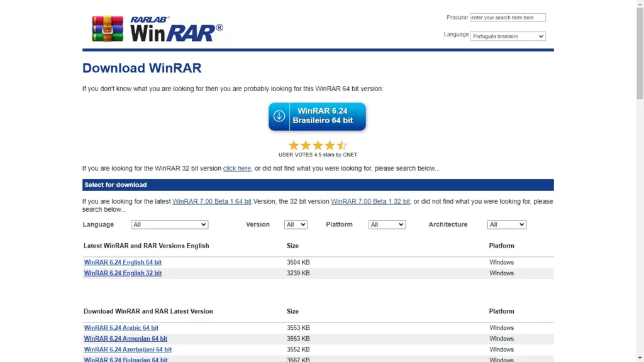644x362 pixels.
Task: Open WinRAR 7.00 Beta 1 32 bit link
Action: click(370, 202)
